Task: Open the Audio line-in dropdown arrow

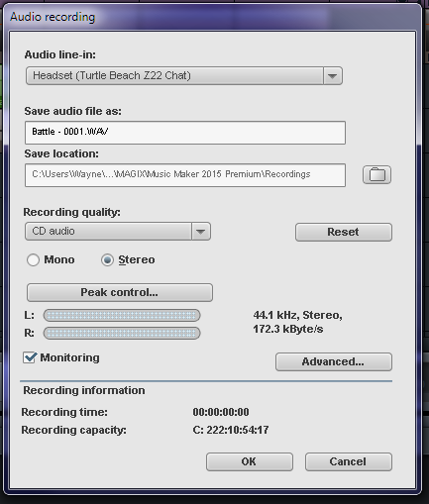Action: pos(332,76)
